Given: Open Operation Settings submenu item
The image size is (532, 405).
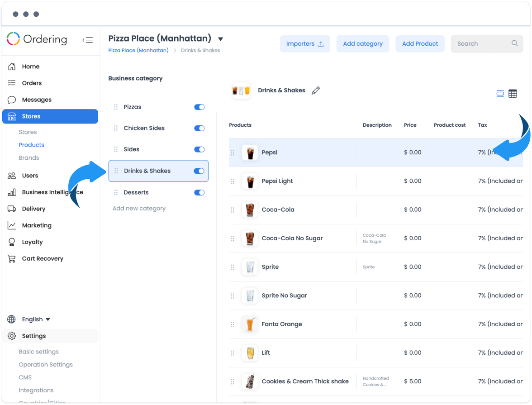Looking at the screenshot, I should (46, 365).
